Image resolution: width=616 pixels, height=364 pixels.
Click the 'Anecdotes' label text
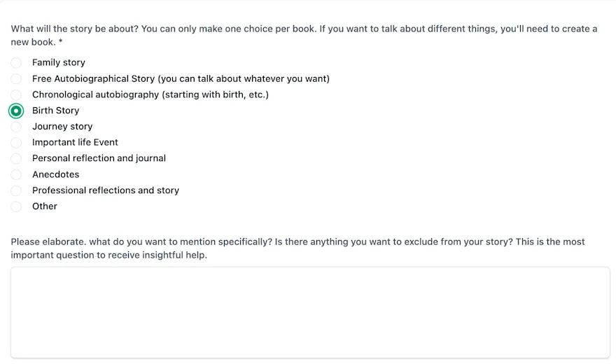pyautogui.click(x=55, y=174)
